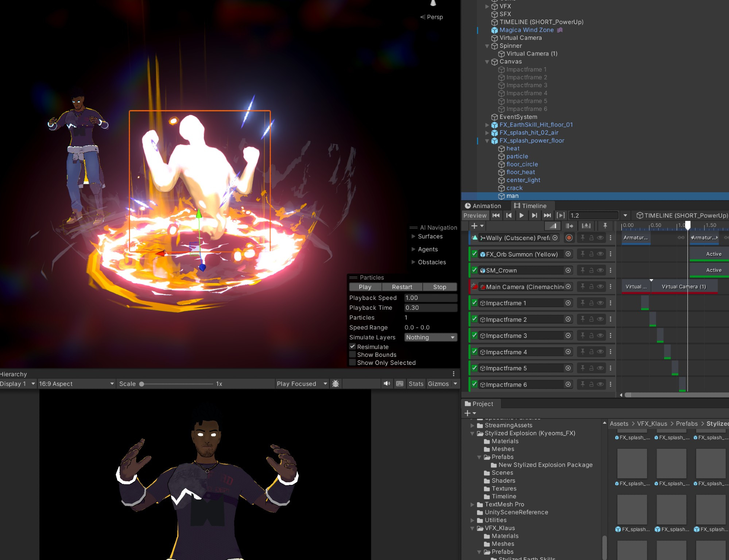Open Main Camera track options menu
This screenshot has height=560, width=729.
tap(610, 287)
